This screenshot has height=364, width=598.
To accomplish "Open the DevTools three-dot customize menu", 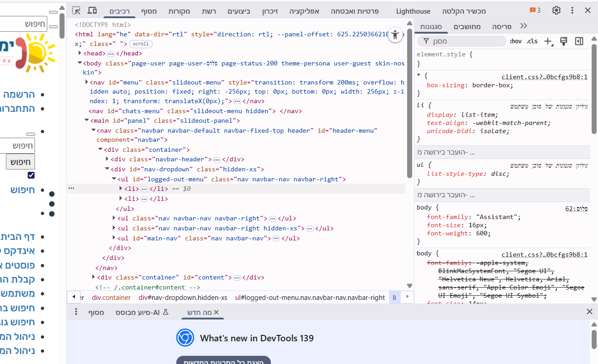I will (x=572, y=10).
